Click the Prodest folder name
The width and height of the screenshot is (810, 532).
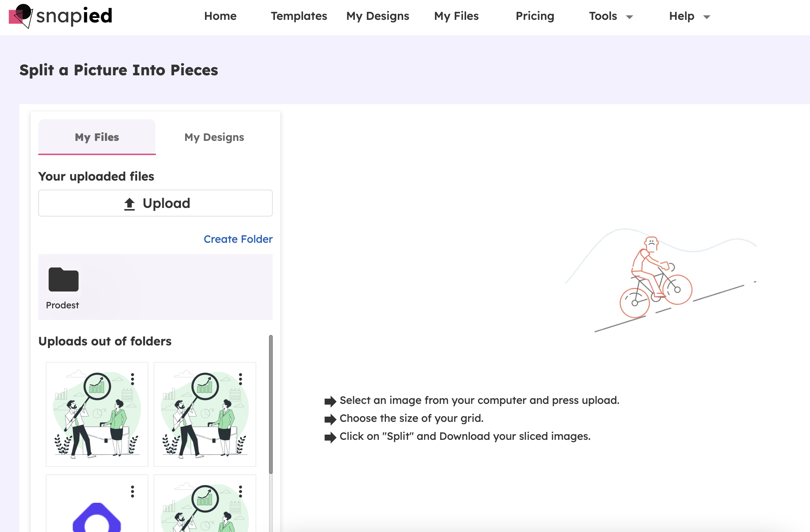coord(63,305)
